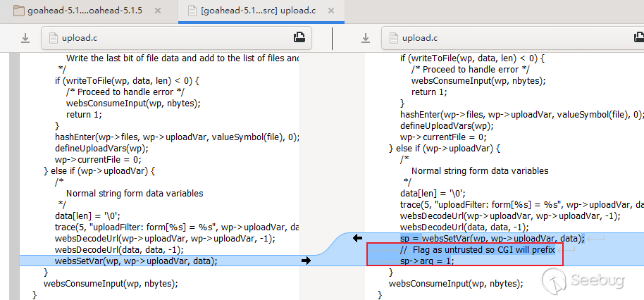Click left pane final 'websConsumeInput(wp, nbytes);' line
Viewport: 644px width, 300px height.
pyautogui.click(x=111, y=283)
